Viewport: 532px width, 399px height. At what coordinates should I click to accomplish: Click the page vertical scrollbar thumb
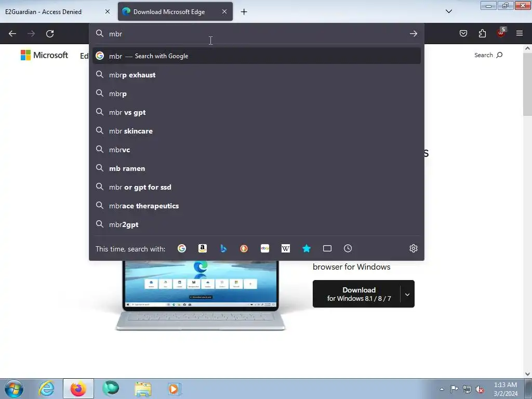click(x=527, y=85)
